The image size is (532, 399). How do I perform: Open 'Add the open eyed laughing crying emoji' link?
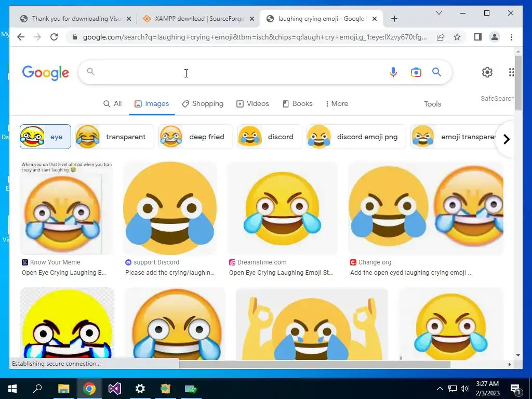click(x=411, y=273)
